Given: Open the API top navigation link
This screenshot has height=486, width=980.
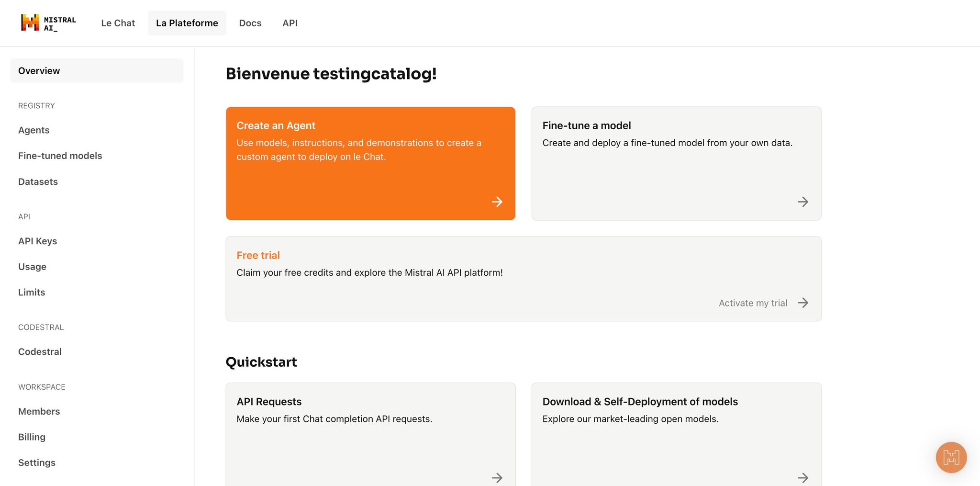Looking at the screenshot, I should click(290, 23).
